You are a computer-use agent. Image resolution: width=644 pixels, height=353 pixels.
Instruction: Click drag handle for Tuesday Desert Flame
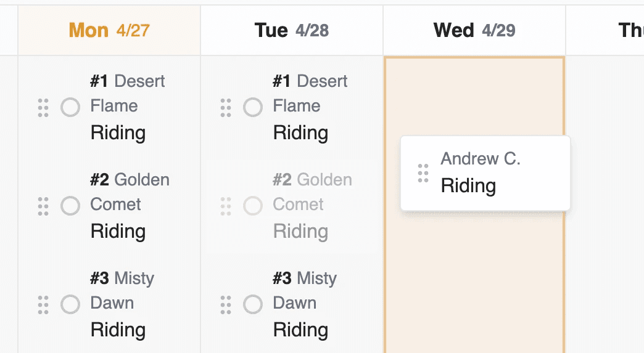pyautogui.click(x=226, y=107)
